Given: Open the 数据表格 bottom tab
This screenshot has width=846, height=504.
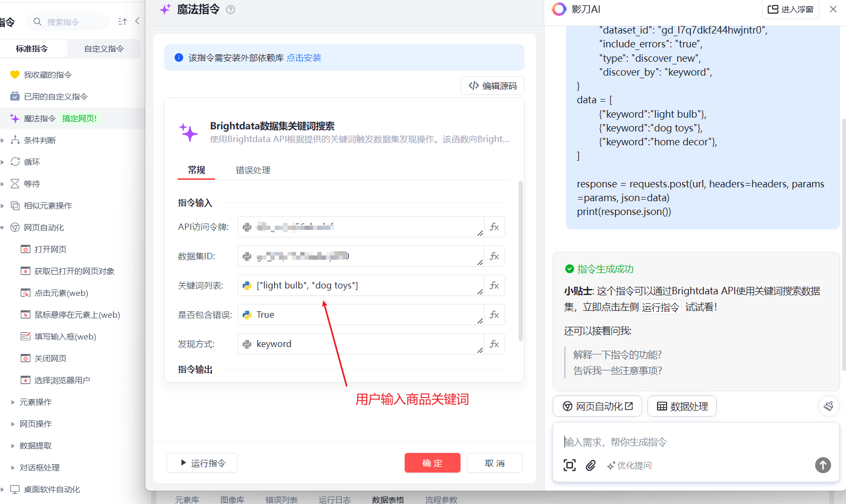Looking at the screenshot, I should pyautogui.click(x=388, y=499).
